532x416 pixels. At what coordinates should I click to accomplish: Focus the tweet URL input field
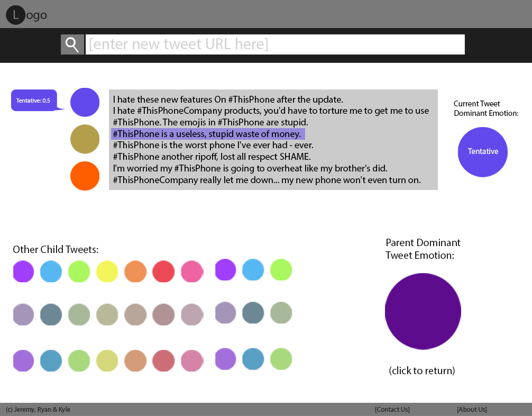(275, 44)
